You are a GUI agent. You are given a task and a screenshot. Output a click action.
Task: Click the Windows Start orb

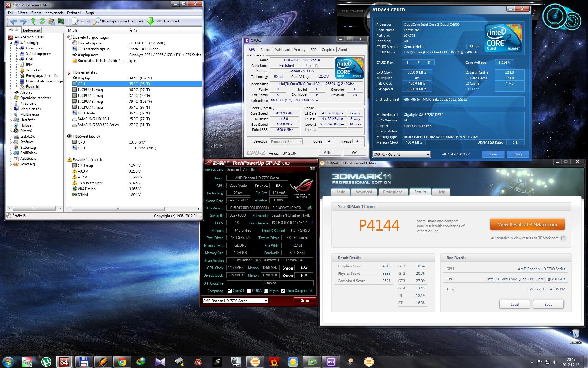click(x=8, y=362)
